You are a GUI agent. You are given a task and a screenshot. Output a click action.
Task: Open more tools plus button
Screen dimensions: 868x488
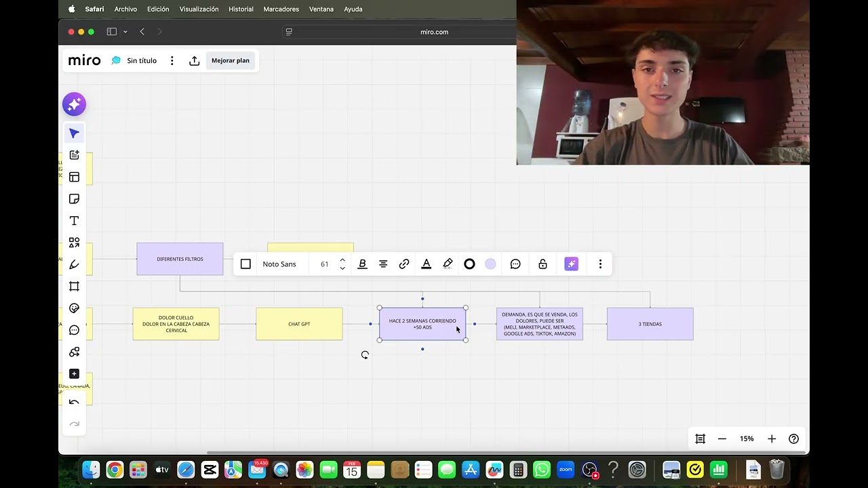pos(74,374)
